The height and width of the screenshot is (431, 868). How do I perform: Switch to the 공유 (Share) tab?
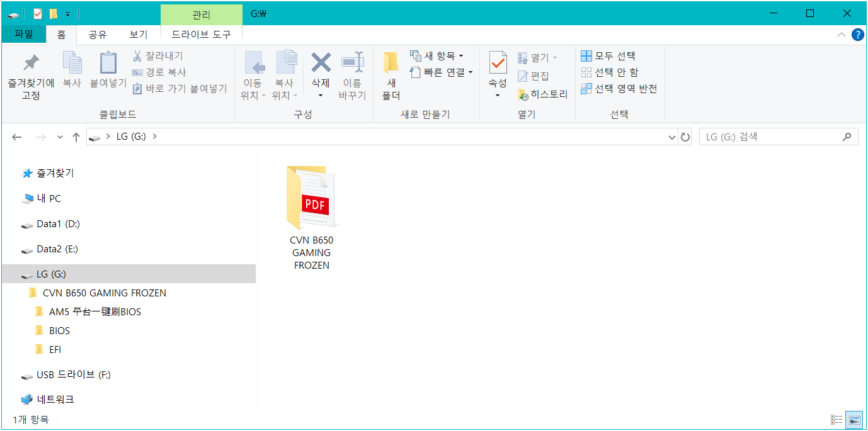(98, 35)
